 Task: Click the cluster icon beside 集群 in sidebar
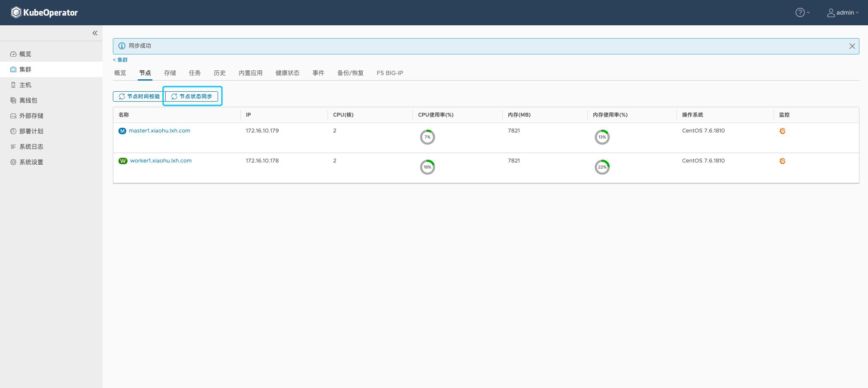[x=13, y=69]
